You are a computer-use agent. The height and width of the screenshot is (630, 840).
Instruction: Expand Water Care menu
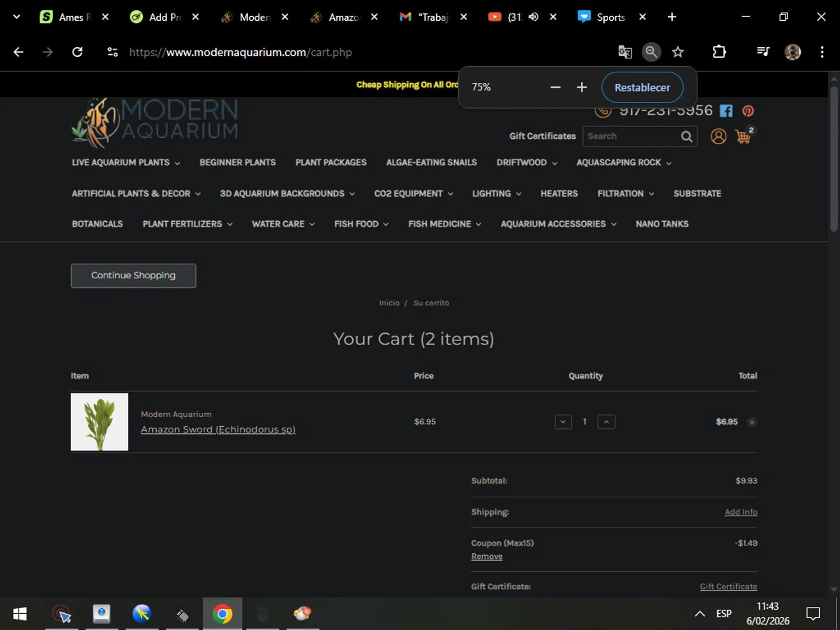coord(283,224)
